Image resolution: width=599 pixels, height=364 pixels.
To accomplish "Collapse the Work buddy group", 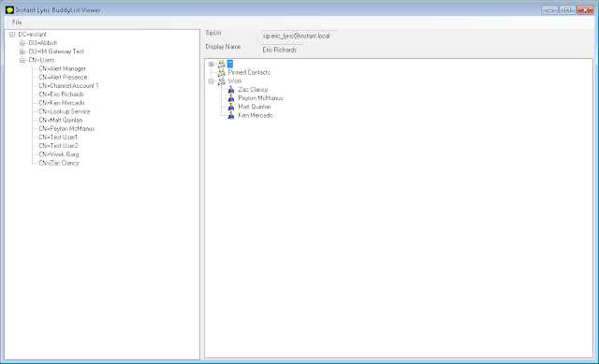I will click(x=211, y=81).
